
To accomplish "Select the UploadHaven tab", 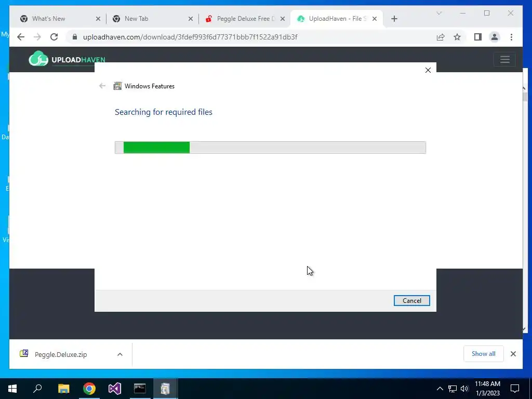I will click(337, 19).
